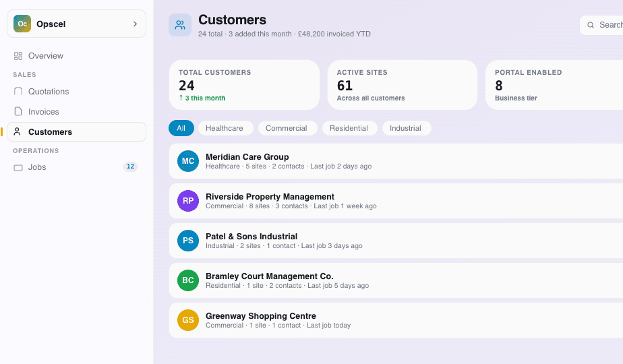This screenshot has width=623, height=364.
Task: Open the Total Customers stat card
Action: (x=244, y=85)
